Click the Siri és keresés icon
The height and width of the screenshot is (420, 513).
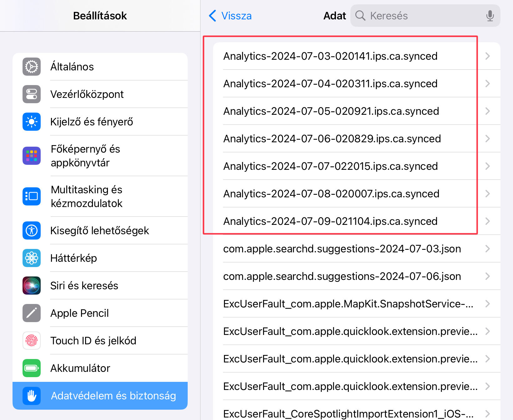point(32,286)
